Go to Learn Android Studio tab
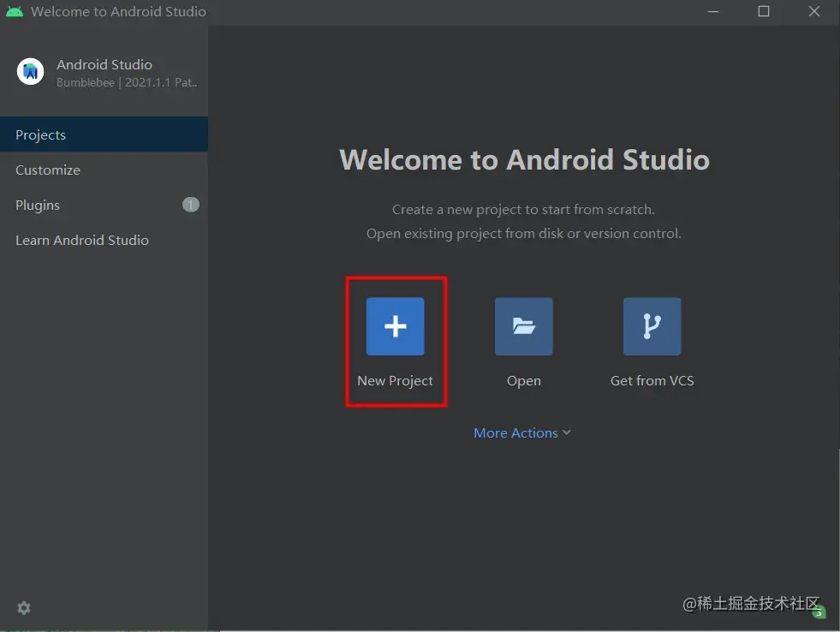Image resolution: width=840 pixels, height=632 pixels. tap(104, 240)
